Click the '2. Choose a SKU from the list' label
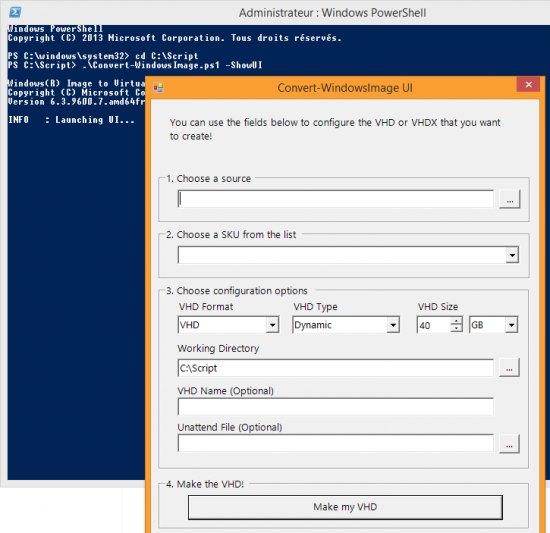Viewport: 550px width, 533px height. [x=231, y=235]
